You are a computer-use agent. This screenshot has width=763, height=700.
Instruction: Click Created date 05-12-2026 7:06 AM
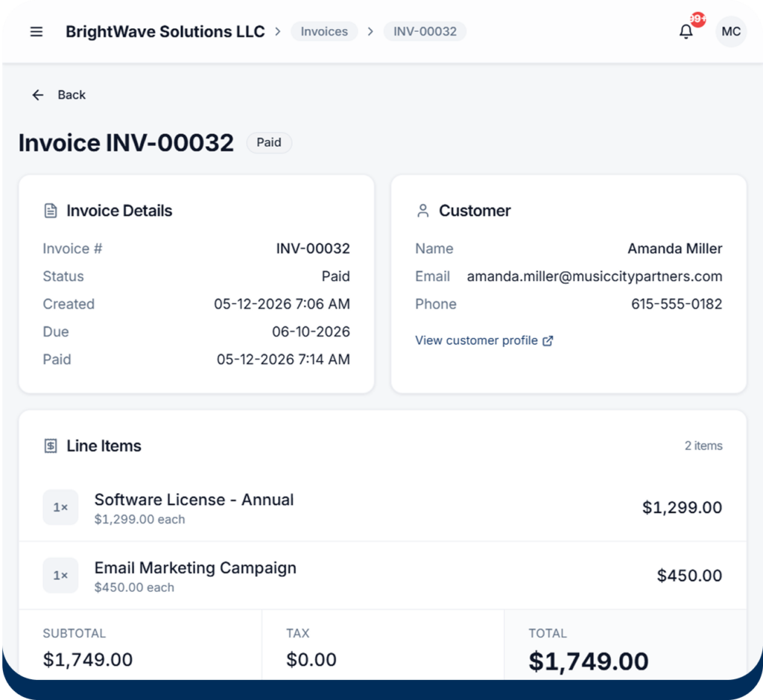pos(282,304)
